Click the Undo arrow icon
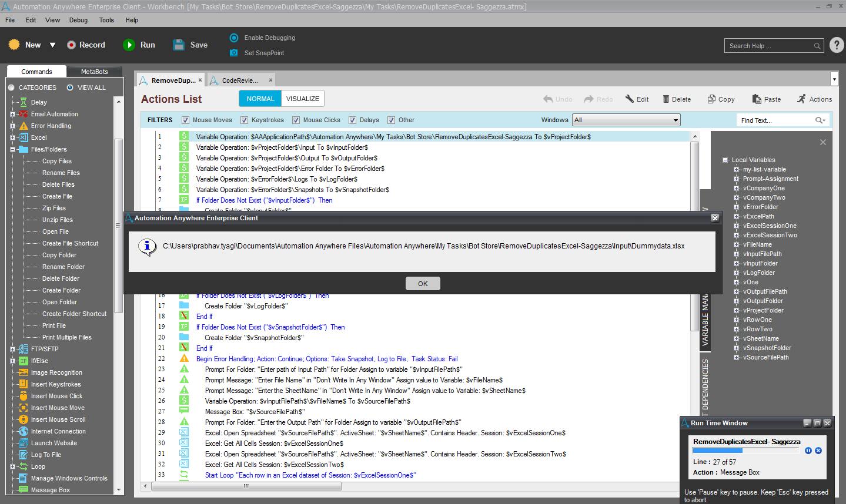Screen dimensions: 846x504 (548, 99)
